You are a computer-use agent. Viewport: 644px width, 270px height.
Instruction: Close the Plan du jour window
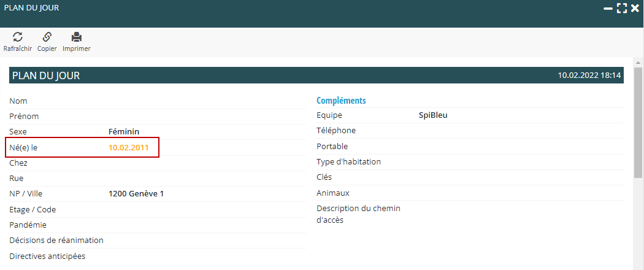click(635, 9)
